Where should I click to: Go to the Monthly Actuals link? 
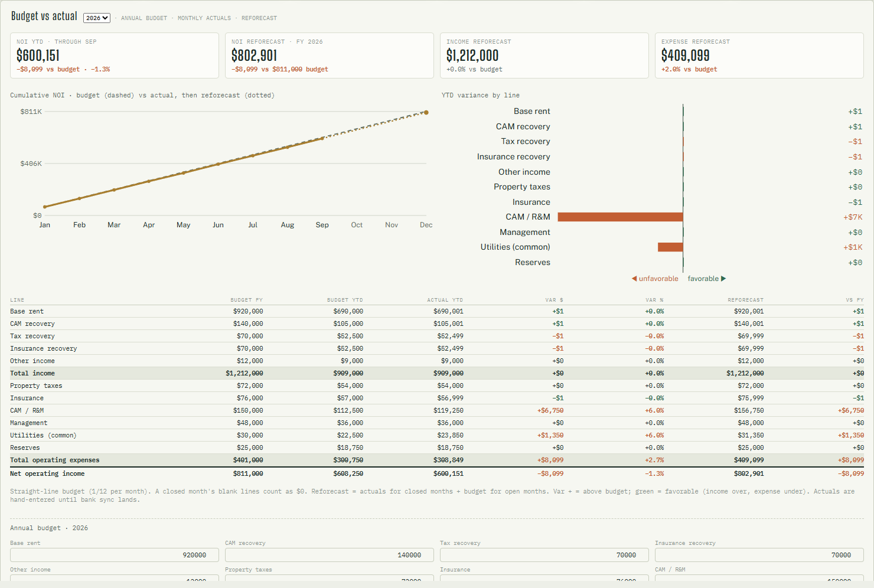204,18
